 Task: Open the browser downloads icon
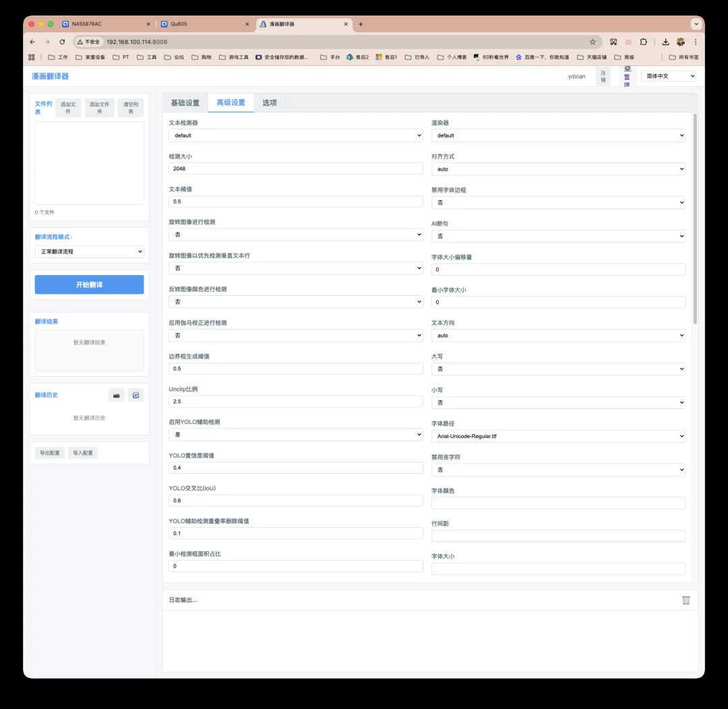point(665,42)
